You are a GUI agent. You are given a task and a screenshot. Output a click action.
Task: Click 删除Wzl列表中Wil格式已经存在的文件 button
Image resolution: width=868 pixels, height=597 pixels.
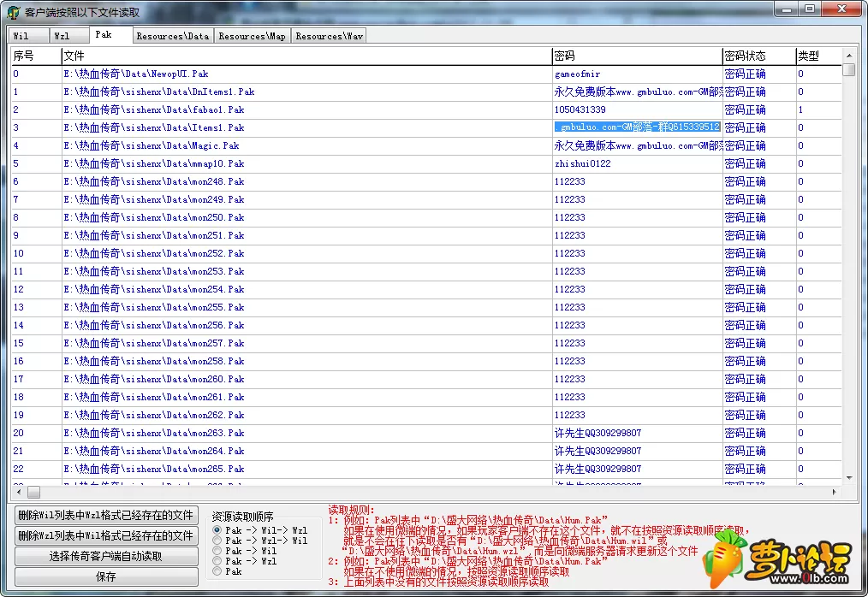pyautogui.click(x=106, y=535)
